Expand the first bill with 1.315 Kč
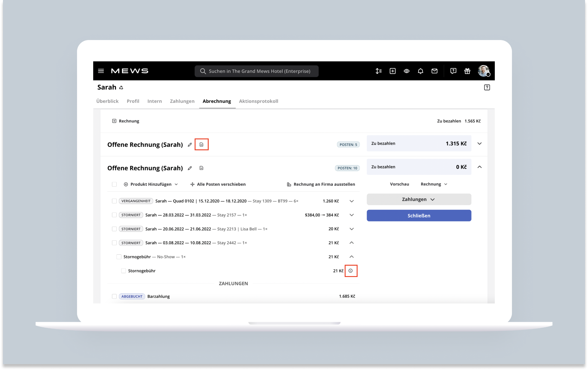This screenshot has width=588, height=370. (480, 144)
